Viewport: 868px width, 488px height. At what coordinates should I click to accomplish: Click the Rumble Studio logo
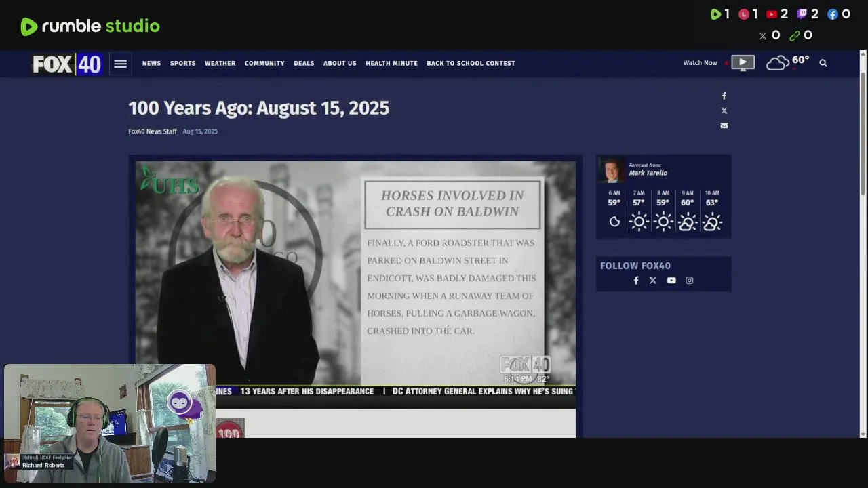coord(90,26)
